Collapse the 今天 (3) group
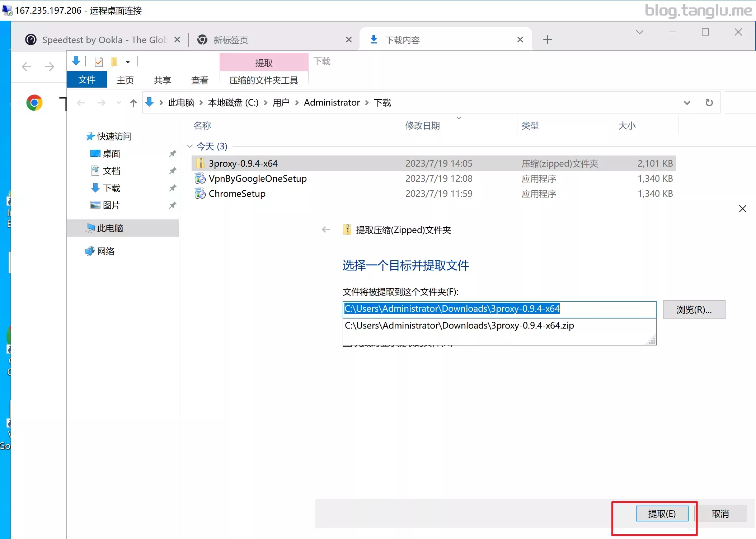Image resolution: width=756 pixels, height=539 pixels. click(x=190, y=146)
